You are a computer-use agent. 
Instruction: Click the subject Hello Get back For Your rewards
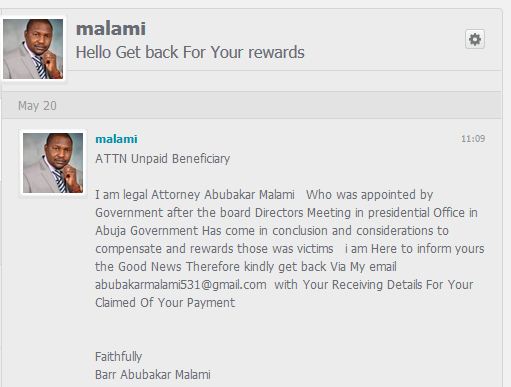pos(190,52)
